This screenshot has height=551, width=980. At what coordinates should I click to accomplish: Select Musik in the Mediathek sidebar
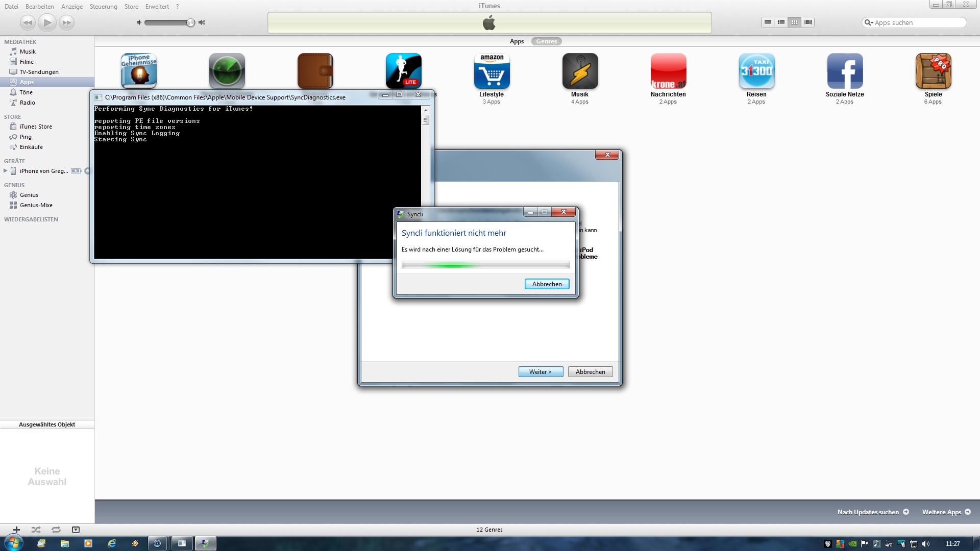[47, 52]
